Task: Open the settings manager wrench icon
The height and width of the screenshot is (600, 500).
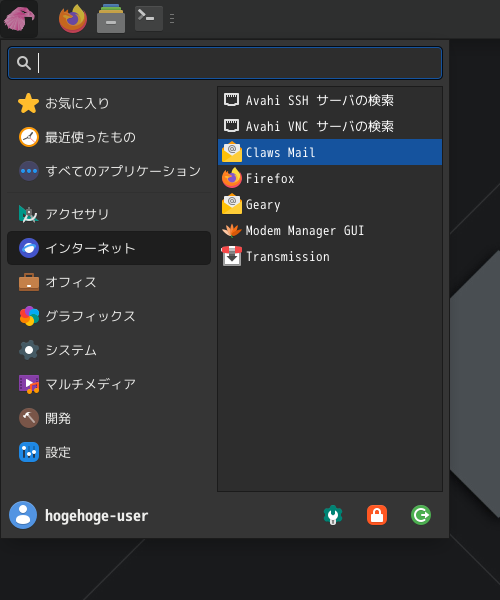Action: 333,515
